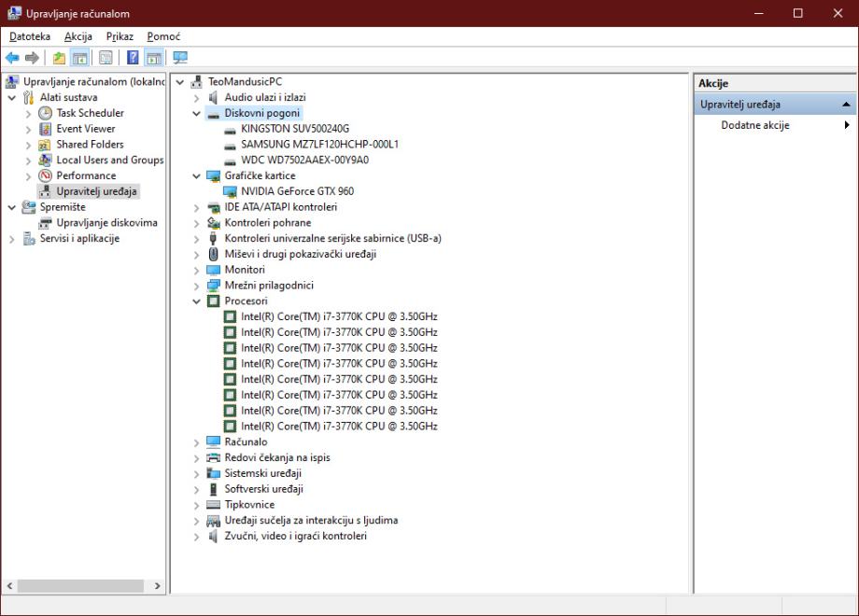Toggle the Show/Hide Console Tree icon
Screen dimensions: 859x616
click(80, 58)
